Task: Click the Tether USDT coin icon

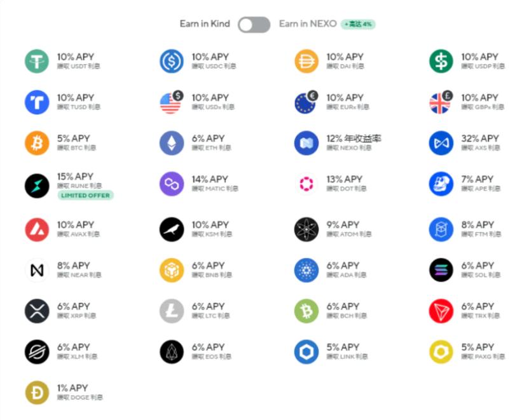Action: click(37, 61)
